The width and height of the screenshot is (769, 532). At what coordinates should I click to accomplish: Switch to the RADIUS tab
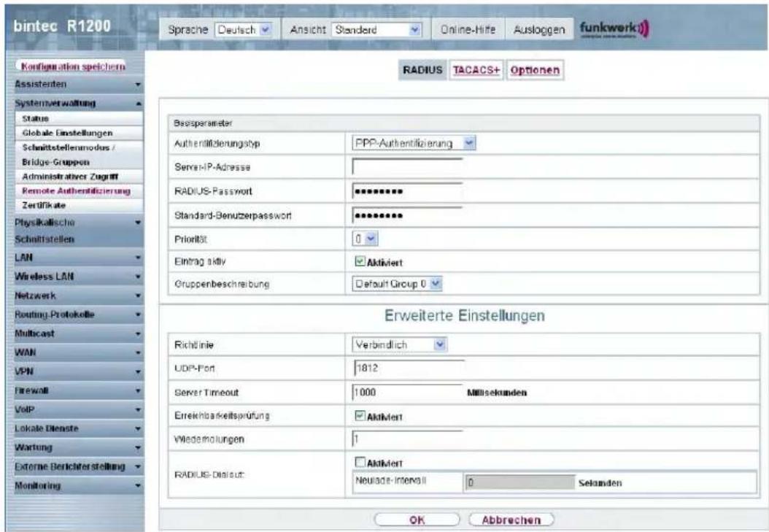point(422,70)
